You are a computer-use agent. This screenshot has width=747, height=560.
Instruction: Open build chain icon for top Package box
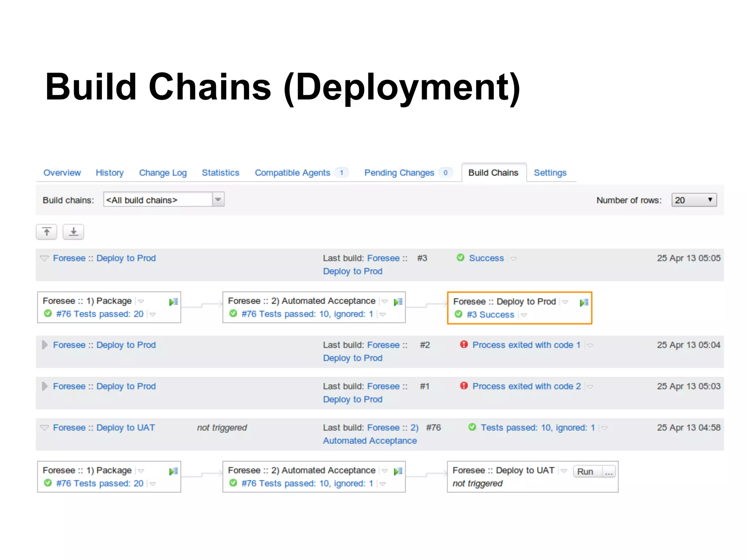coord(174,302)
